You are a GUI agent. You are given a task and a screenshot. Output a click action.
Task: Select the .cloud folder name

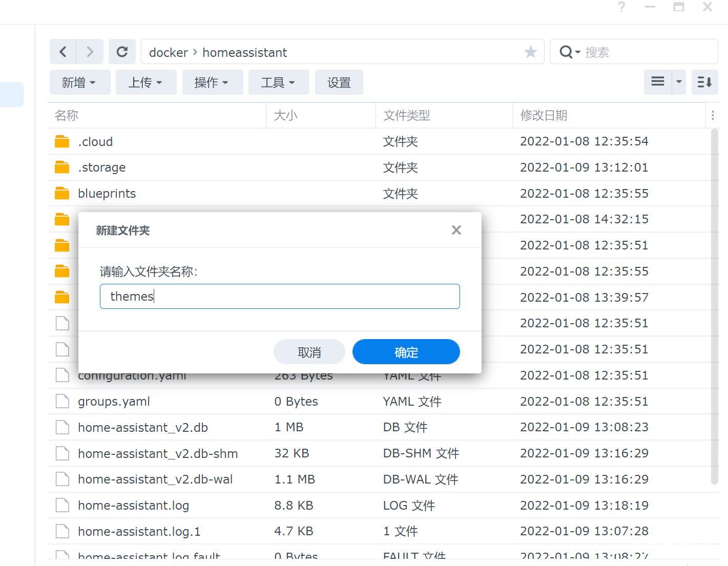pyautogui.click(x=95, y=141)
